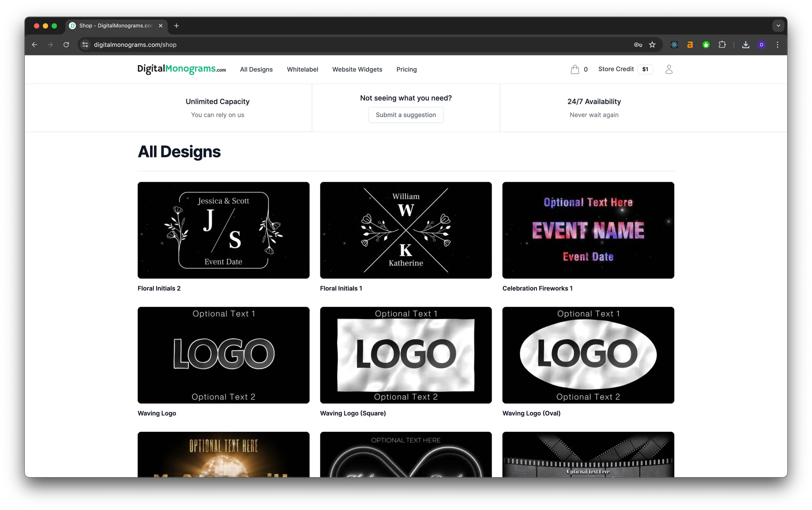Open the user account icon
This screenshot has width=812, height=510.
pos(669,69)
